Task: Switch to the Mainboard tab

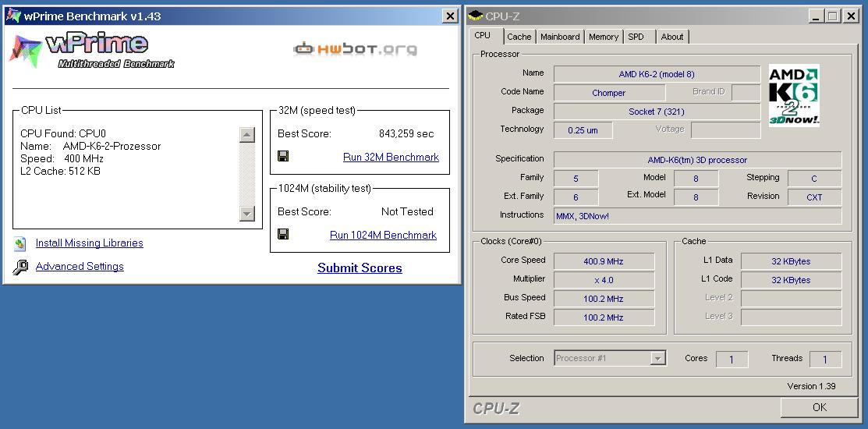Action: point(560,37)
